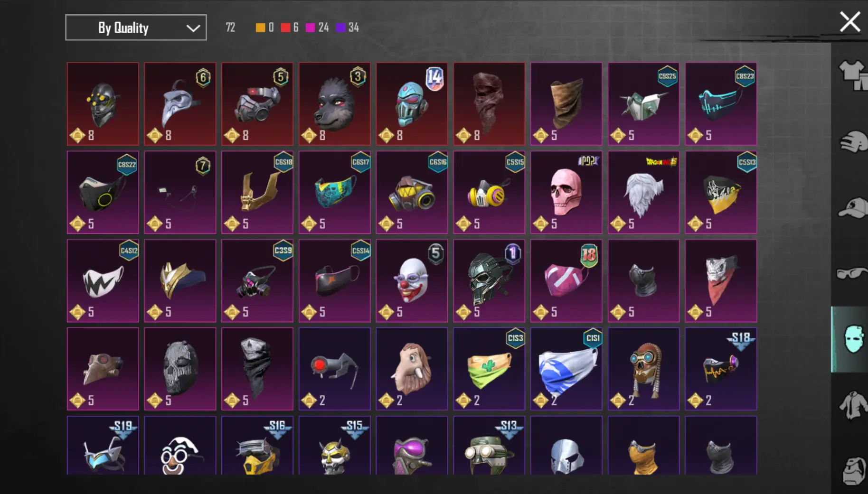Select the black wolf head mask
This screenshot has width=868, height=494.
pyautogui.click(x=335, y=104)
